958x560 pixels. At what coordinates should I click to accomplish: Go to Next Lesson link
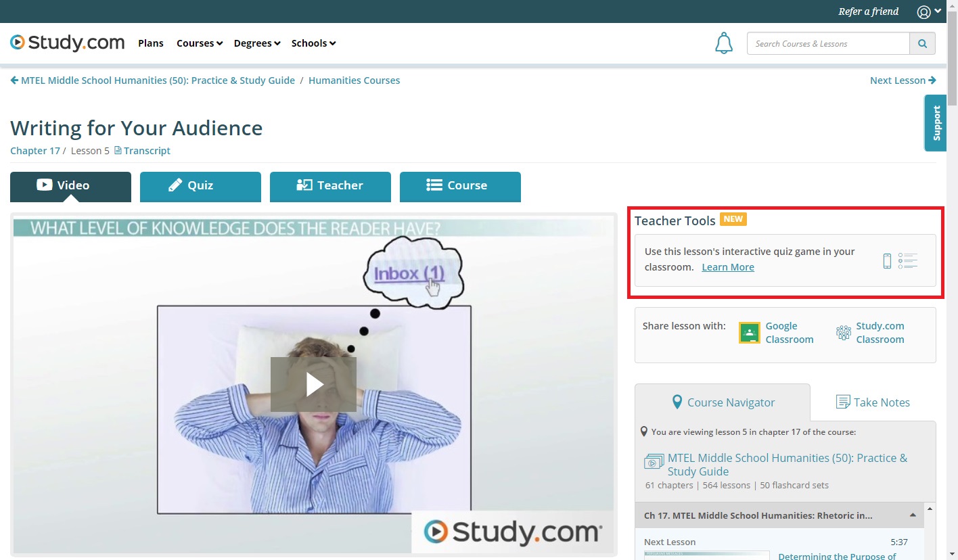pos(903,80)
